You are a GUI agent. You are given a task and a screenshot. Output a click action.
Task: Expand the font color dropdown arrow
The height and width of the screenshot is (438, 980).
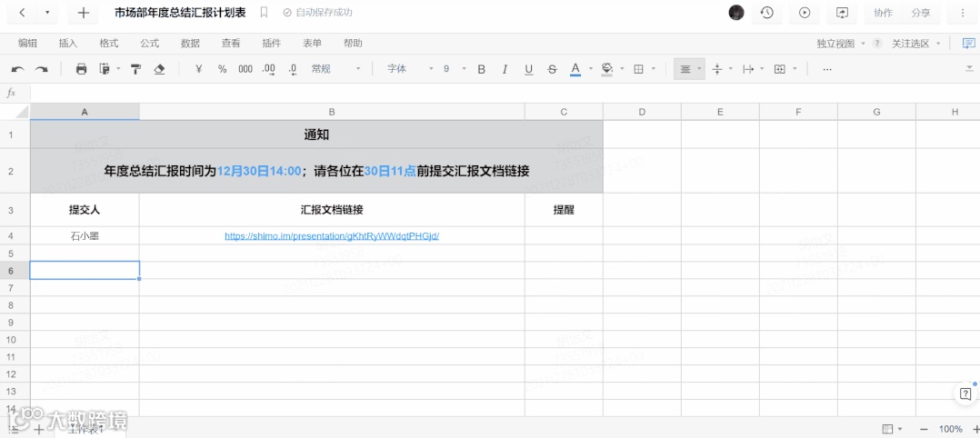(x=591, y=69)
